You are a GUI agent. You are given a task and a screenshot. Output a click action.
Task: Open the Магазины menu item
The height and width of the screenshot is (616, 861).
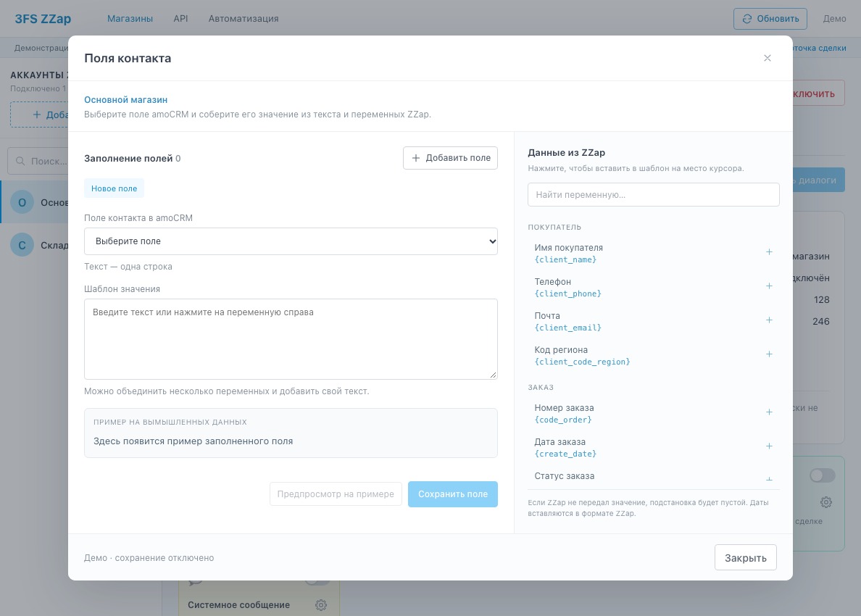click(130, 19)
